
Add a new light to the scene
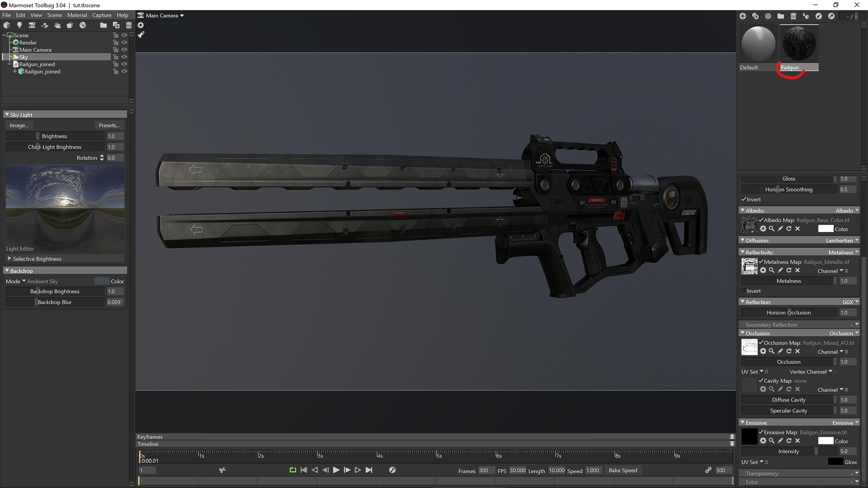pyautogui.click(x=19, y=25)
